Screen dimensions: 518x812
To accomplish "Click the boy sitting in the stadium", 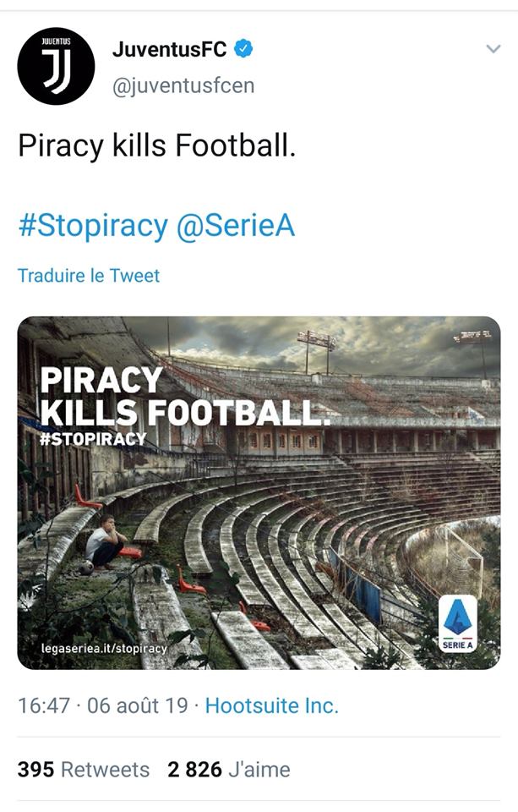I will (105, 541).
